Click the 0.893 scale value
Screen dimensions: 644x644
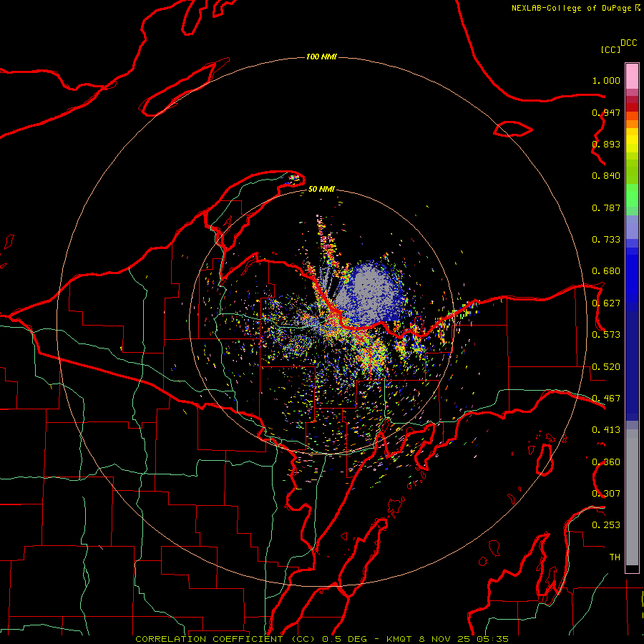[606, 144]
